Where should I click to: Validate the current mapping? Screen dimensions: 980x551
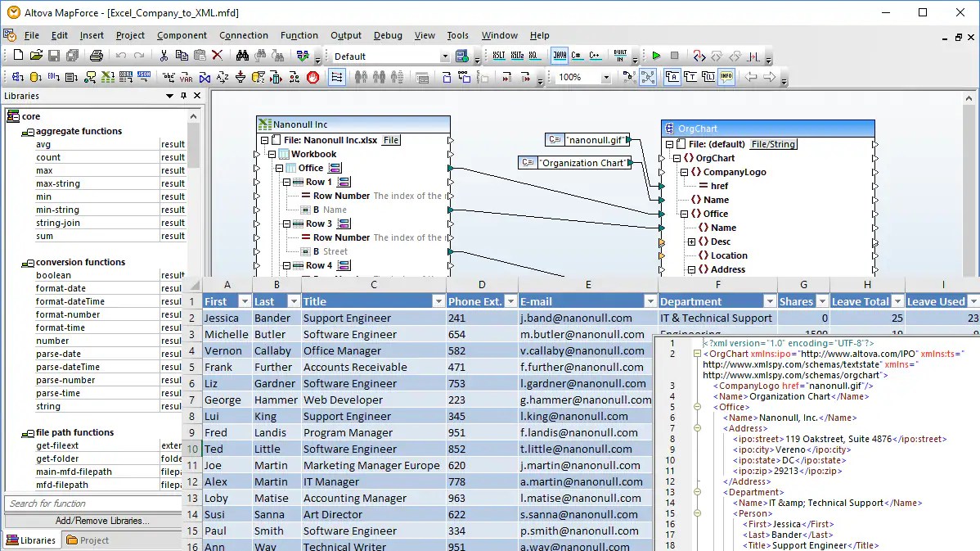click(x=301, y=54)
